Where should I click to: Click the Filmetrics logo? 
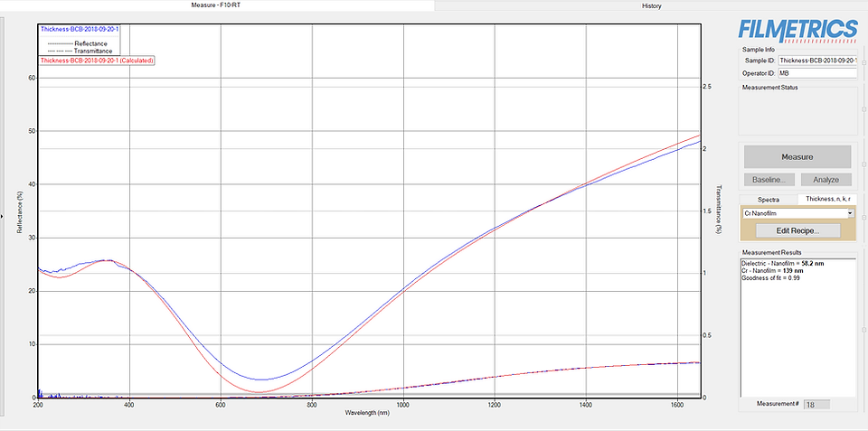point(797,26)
